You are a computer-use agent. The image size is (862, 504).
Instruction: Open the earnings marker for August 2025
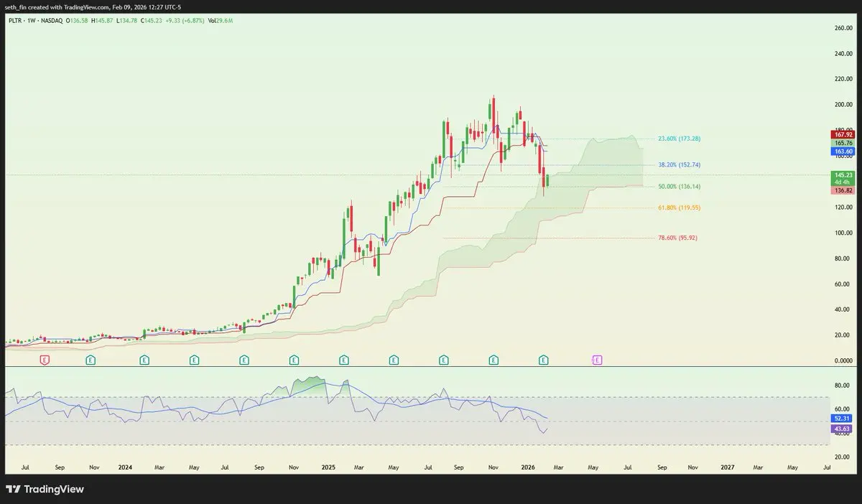coord(444,359)
